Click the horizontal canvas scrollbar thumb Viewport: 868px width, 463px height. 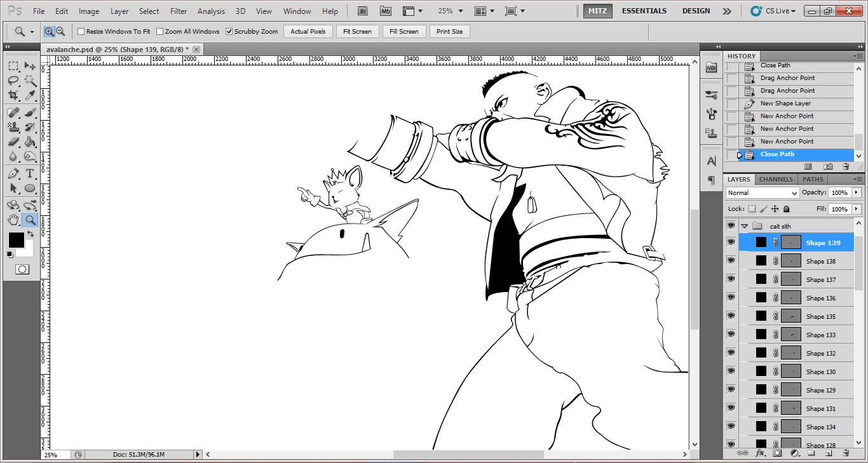click(x=468, y=454)
